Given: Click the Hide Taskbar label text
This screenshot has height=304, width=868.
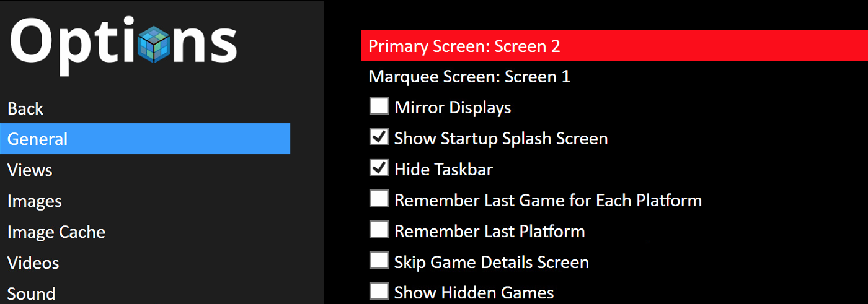Looking at the screenshot, I should pos(443,169).
